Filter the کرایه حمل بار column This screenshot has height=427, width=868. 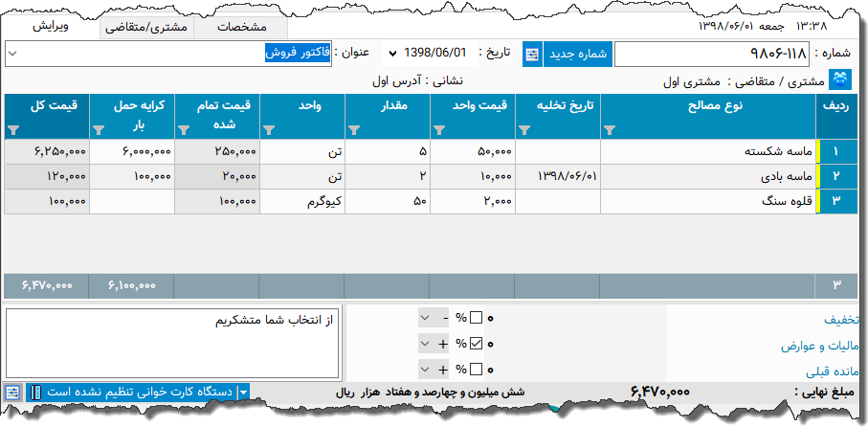pos(99,130)
